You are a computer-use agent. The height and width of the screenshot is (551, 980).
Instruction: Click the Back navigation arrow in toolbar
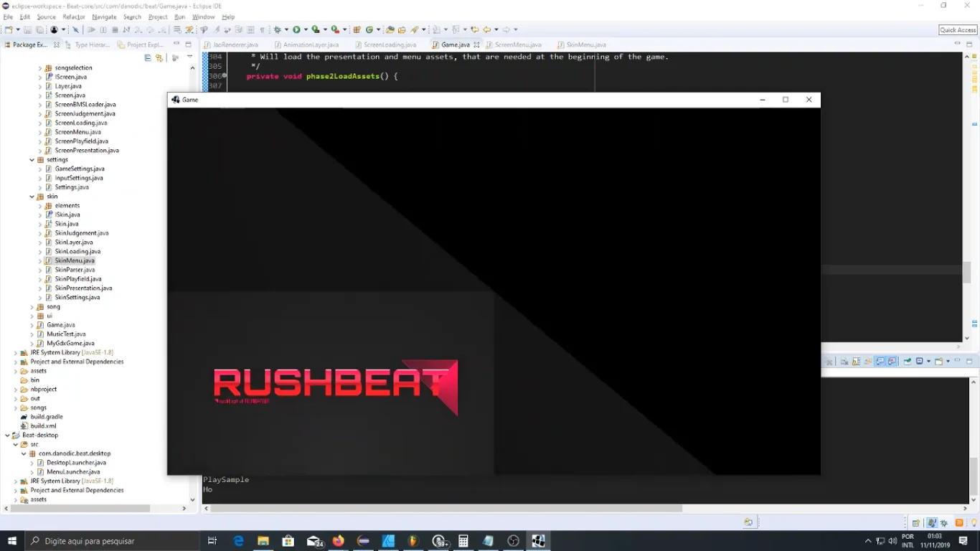(x=487, y=29)
